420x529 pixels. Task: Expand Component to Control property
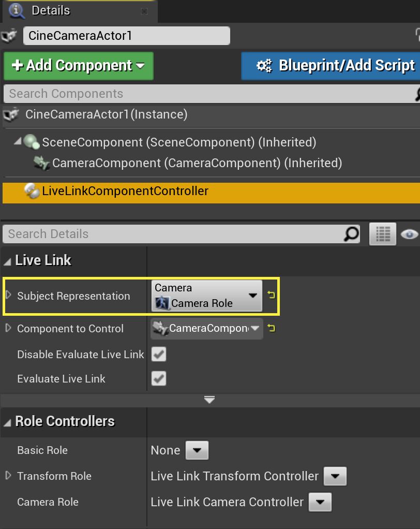point(8,328)
